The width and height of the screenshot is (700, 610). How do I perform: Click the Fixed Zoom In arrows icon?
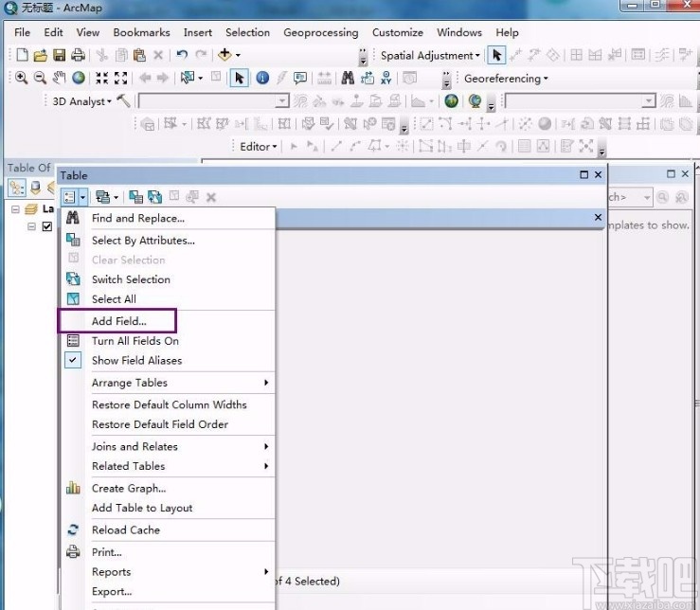(101, 78)
